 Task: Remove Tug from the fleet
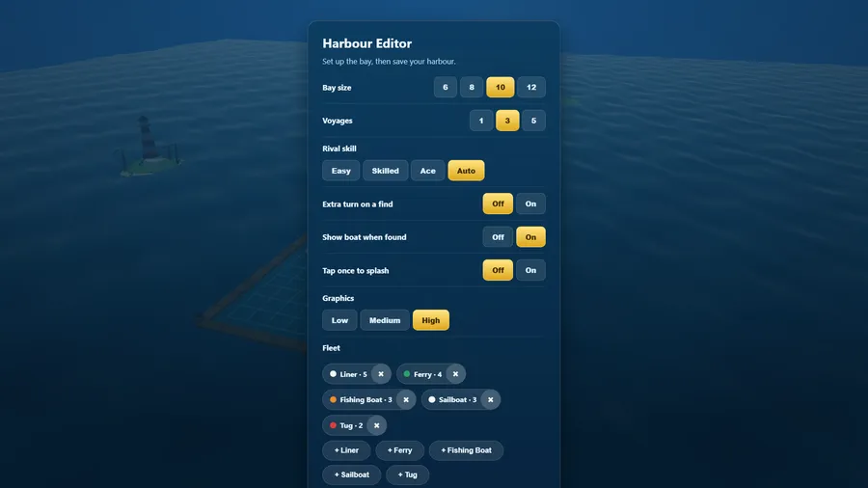pos(376,425)
